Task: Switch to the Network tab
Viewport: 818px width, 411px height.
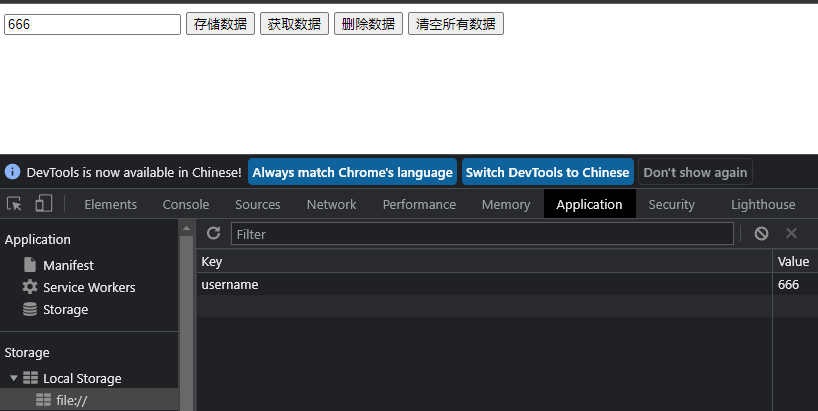Action: click(x=331, y=204)
